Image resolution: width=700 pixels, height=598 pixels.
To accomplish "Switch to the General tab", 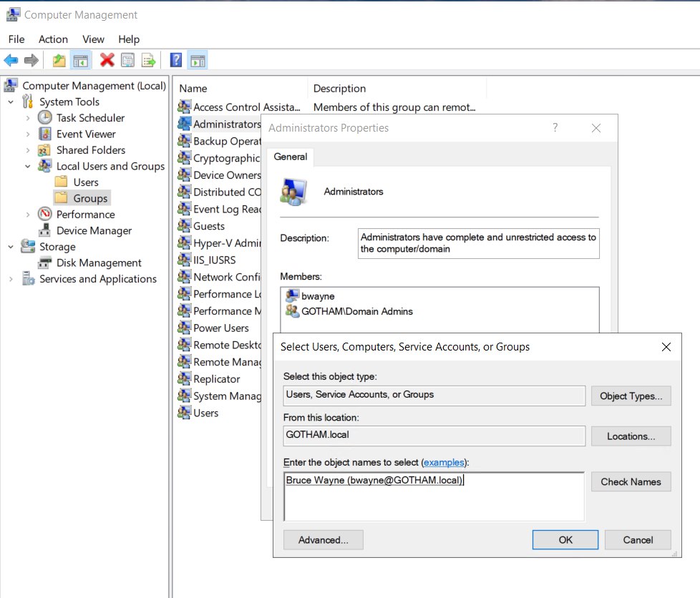I will pyautogui.click(x=290, y=156).
